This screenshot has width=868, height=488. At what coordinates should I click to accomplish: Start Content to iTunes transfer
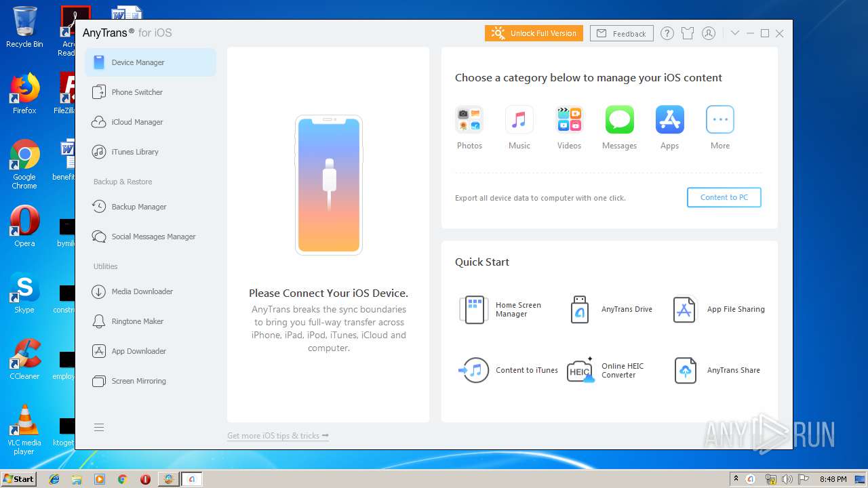(508, 371)
